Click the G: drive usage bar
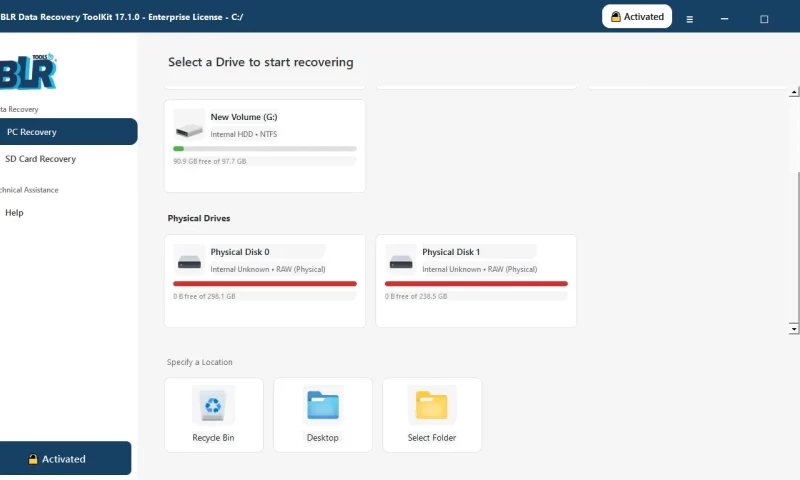This screenshot has width=800, height=480. [265, 149]
